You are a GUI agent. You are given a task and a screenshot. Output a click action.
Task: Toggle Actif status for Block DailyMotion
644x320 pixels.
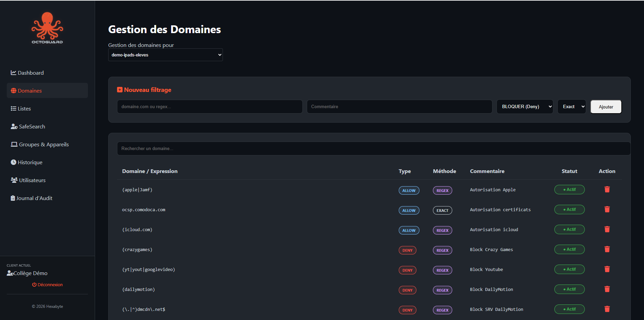click(570, 289)
